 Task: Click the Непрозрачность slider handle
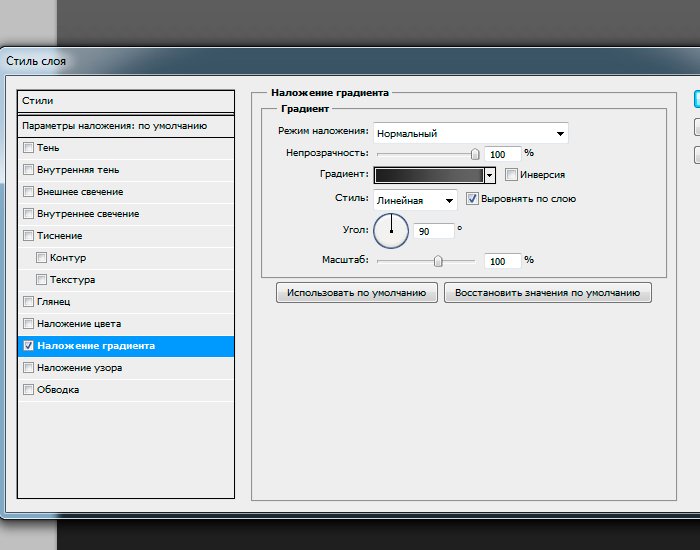click(475, 154)
